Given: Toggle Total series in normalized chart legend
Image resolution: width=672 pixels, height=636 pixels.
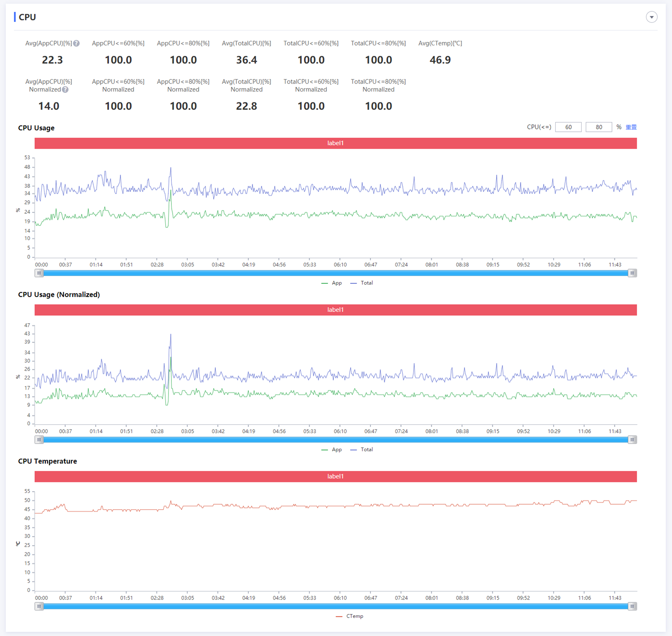Looking at the screenshot, I should (x=362, y=450).
